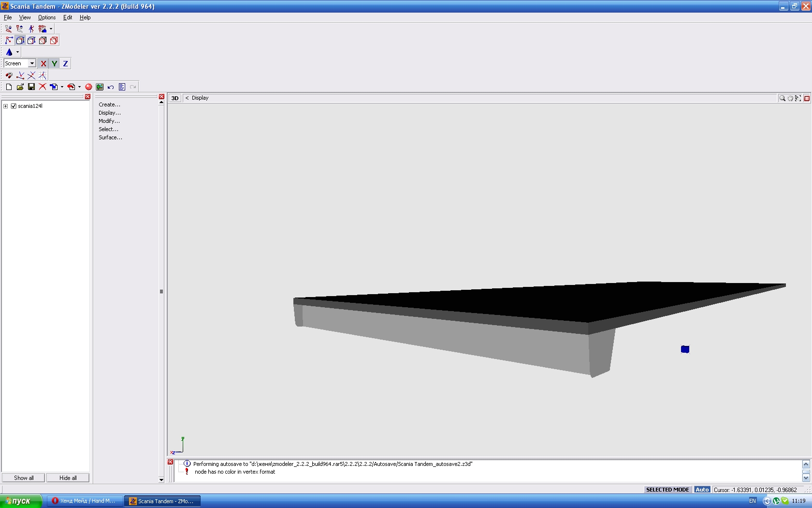The image size is (812, 508).
Task: Select the viewport pan hand tool
Action: click(x=790, y=98)
